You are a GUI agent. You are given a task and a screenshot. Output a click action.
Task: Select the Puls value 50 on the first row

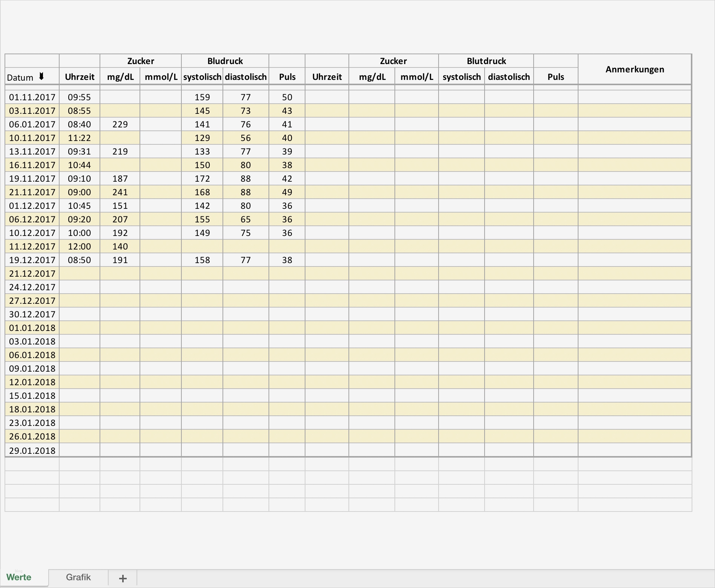(x=287, y=97)
